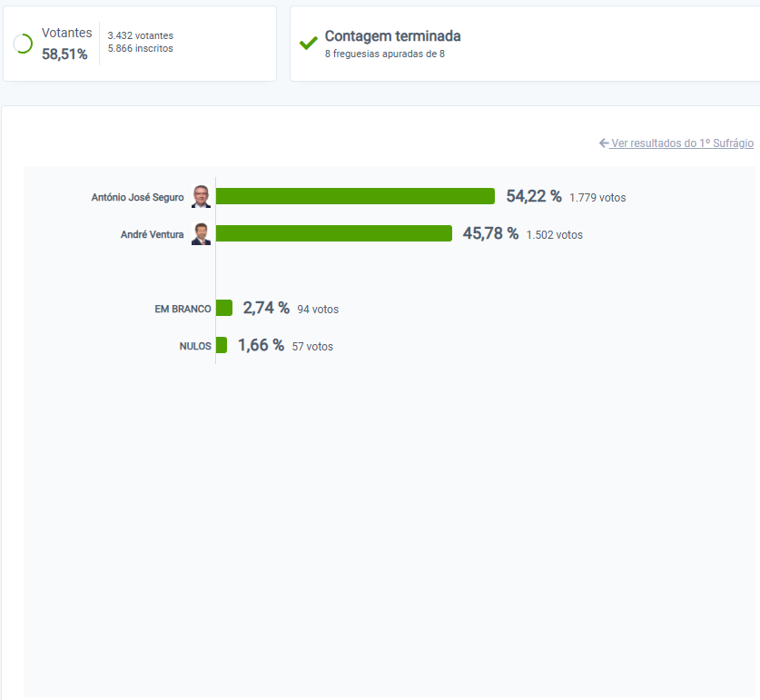Select the André Ventura name label
Screen dimensions: 760x700
[x=153, y=234]
